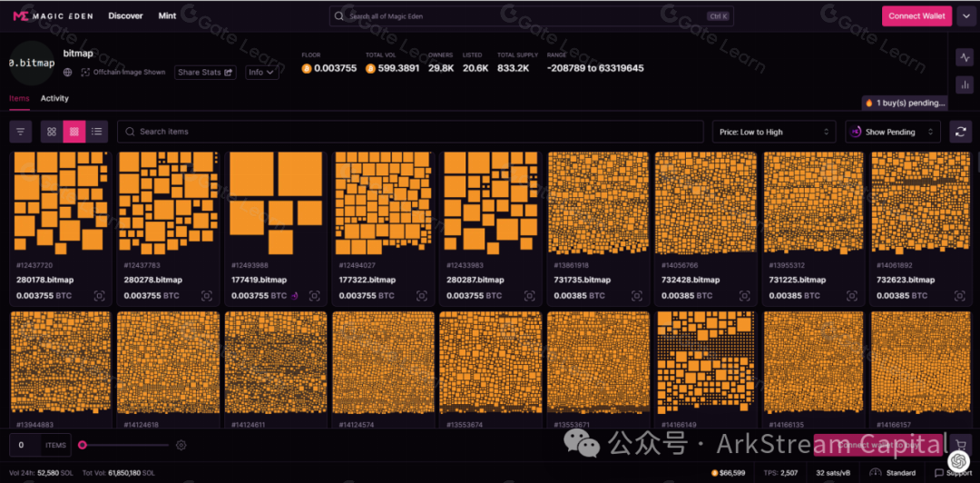The width and height of the screenshot is (980, 483).
Task: Open the Show Pending dropdown
Action: 893,132
